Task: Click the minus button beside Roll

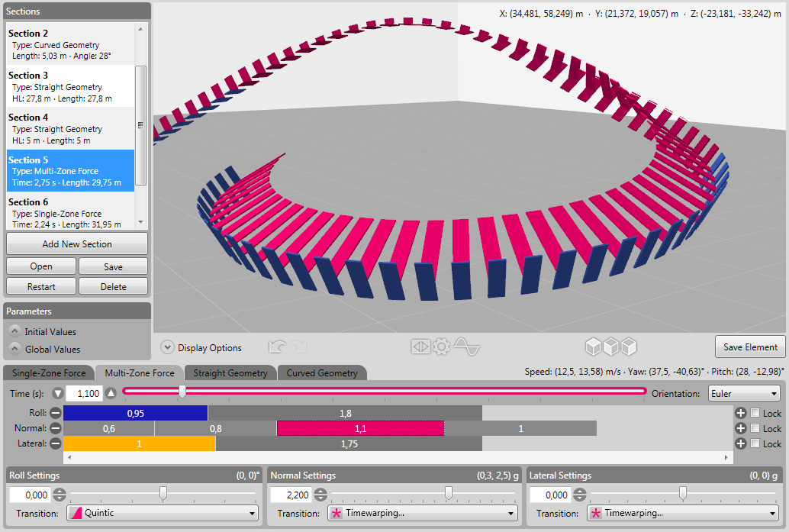Action: [x=56, y=413]
